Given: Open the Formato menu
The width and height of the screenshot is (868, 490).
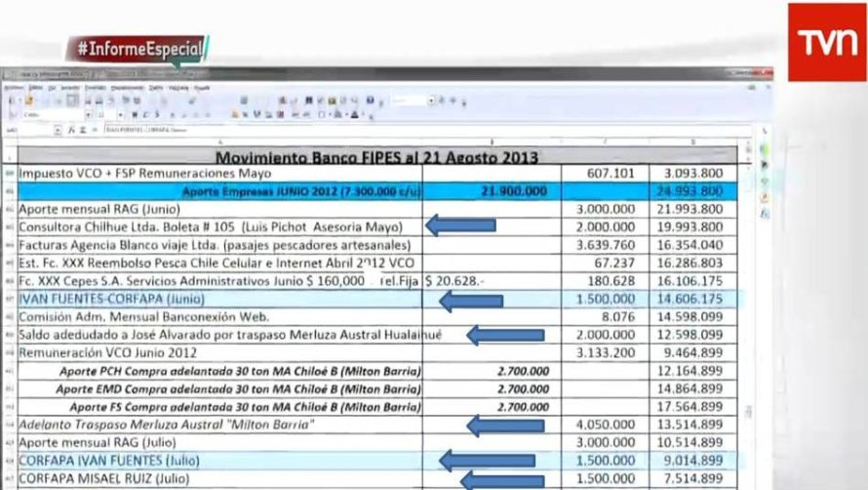Looking at the screenshot, I should [x=96, y=88].
